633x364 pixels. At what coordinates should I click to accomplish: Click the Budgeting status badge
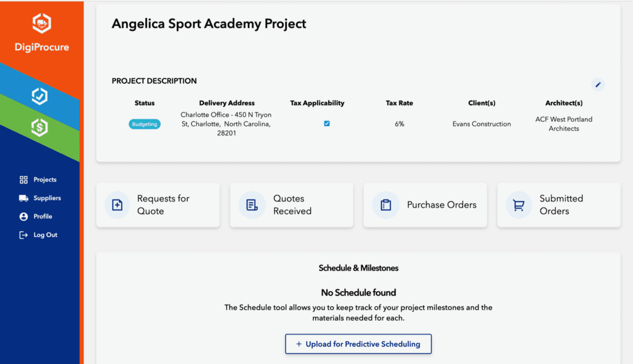145,124
